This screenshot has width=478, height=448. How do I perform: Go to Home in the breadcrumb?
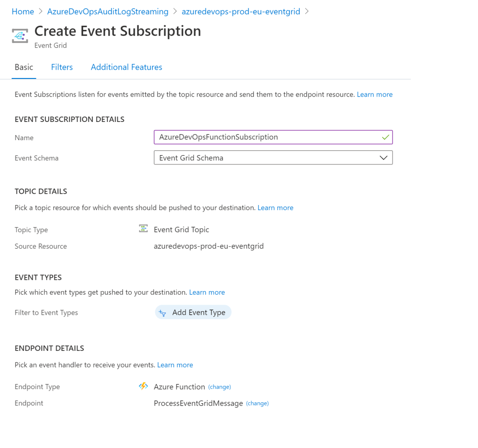[23, 12]
